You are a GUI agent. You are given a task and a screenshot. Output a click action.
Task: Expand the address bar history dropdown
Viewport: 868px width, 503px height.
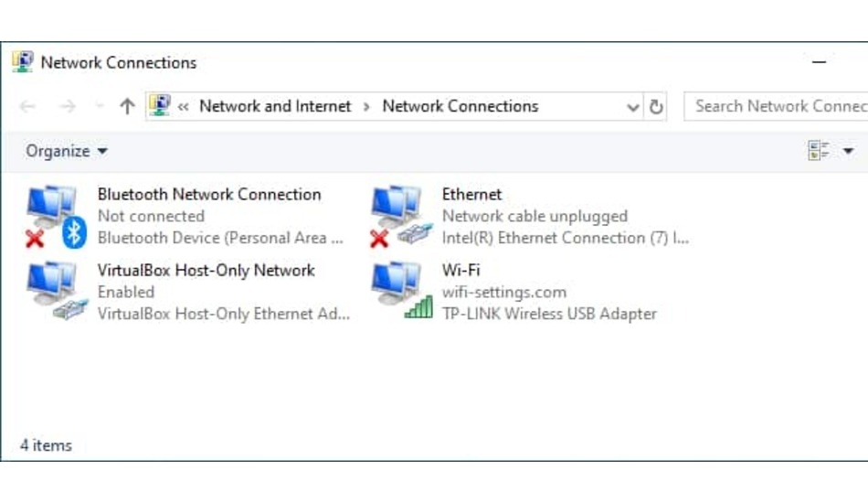pos(632,107)
